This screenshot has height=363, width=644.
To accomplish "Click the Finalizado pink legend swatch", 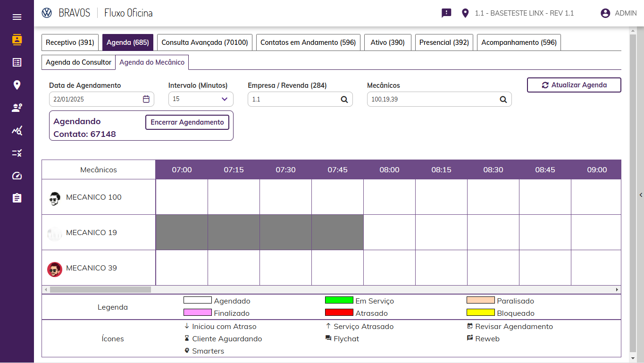I will (198, 312).
